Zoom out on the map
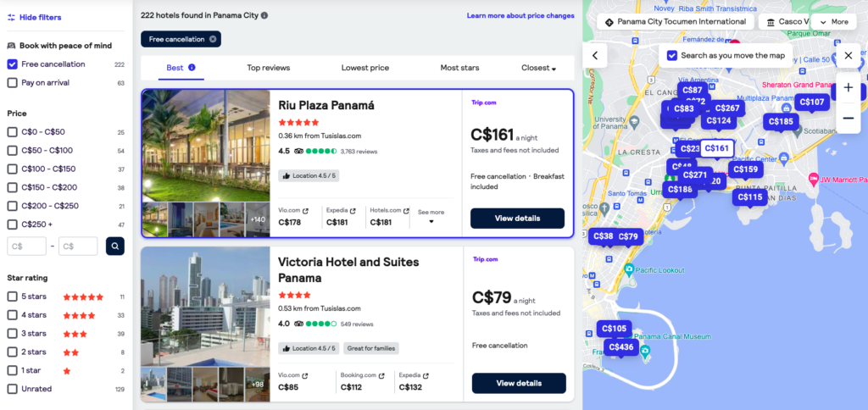Image resolution: width=868 pixels, height=410 pixels. (848, 118)
